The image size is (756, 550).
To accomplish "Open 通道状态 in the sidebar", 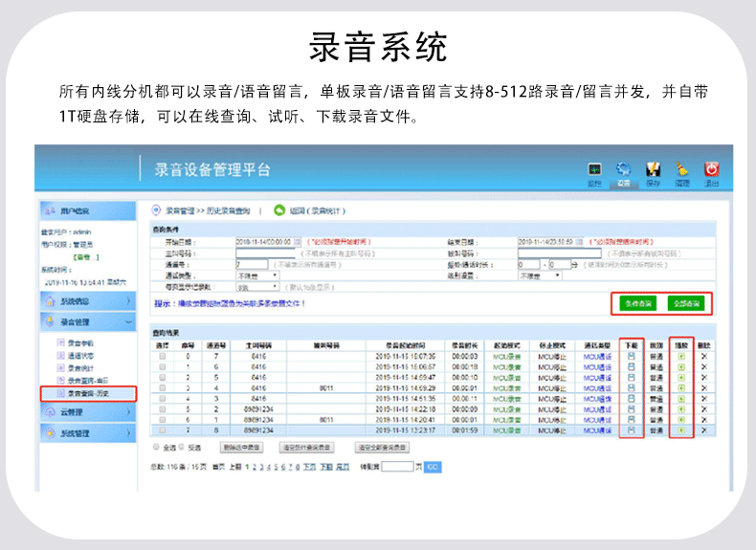I will click(80, 356).
